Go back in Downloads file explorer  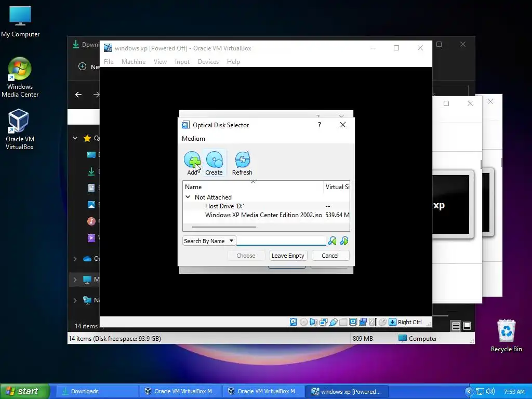(78, 95)
